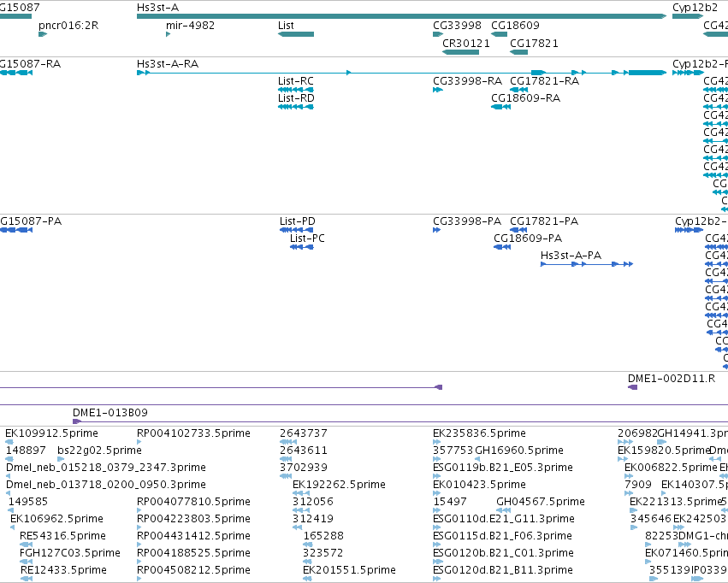Click EST 149585
This screenshot has width=728, height=583.
tap(28, 502)
